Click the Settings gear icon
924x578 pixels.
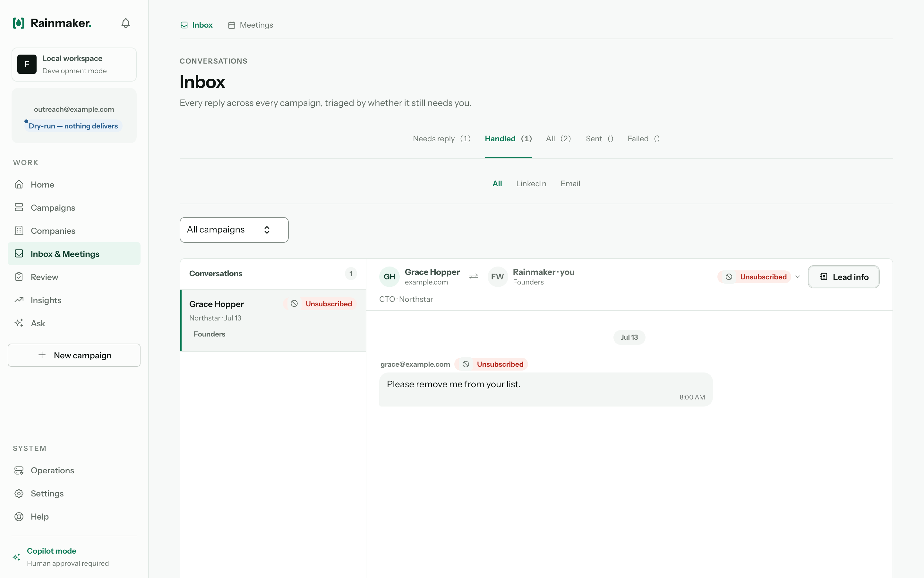point(19,494)
